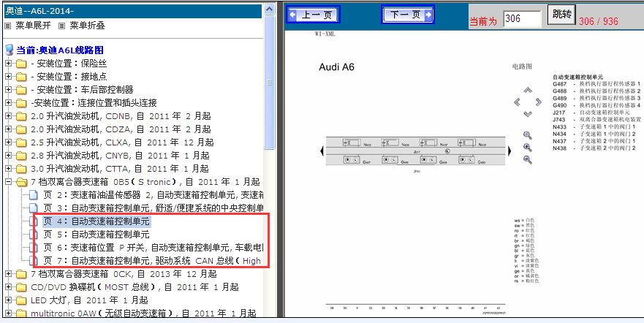Click the 306 / 936 page counter text

pyautogui.click(x=599, y=21)
